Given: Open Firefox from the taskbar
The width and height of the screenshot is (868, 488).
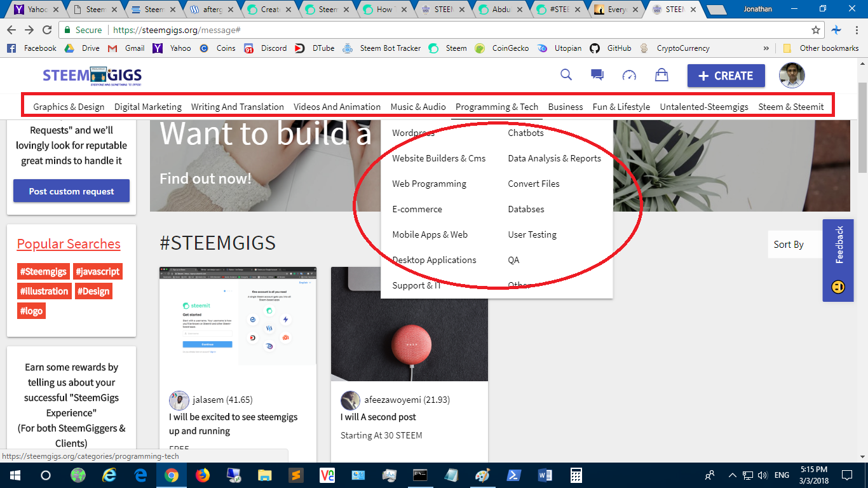Looking at the screenshot, I should click(x=202, y=475).
